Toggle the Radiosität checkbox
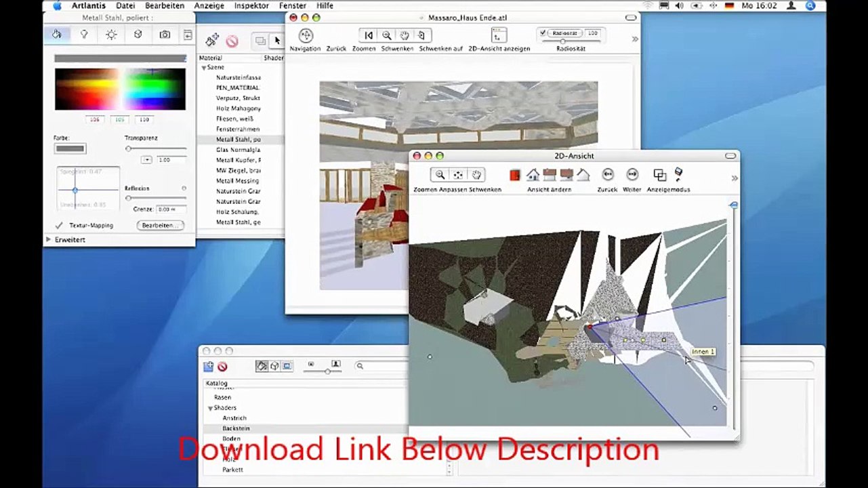This screenshot has height=488, width=868. (x=543, y=33)
